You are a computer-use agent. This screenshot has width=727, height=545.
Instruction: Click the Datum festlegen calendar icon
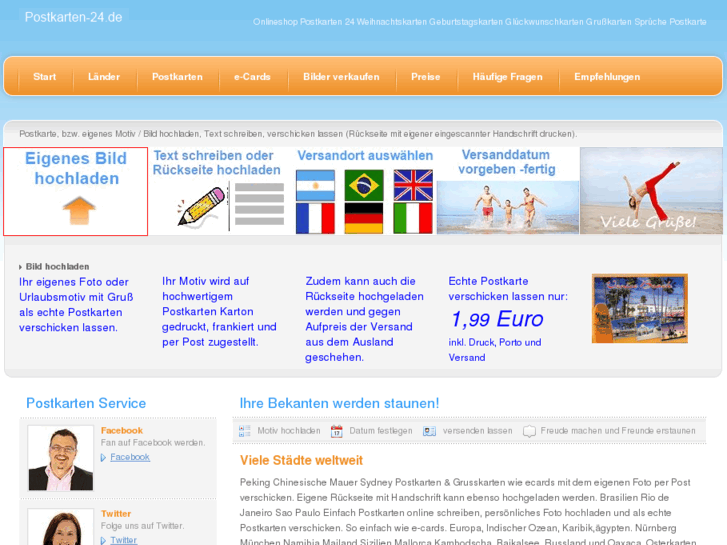pos(337,431)
